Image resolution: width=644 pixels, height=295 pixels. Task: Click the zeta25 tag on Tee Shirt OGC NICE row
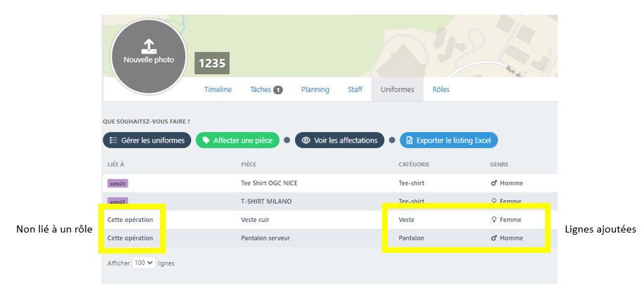(x=117, y=183)
